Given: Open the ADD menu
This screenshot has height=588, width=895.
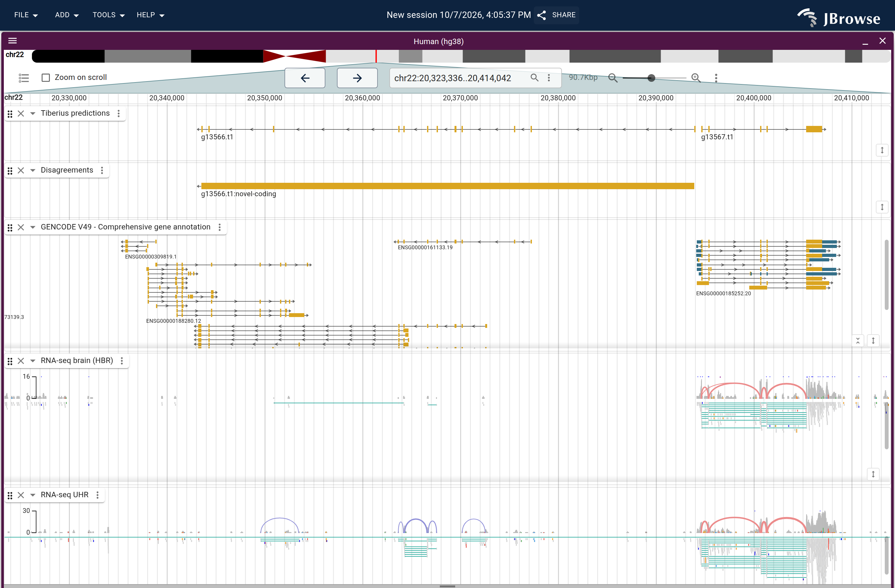Looking at the screenshot, I should click(66, 15).
